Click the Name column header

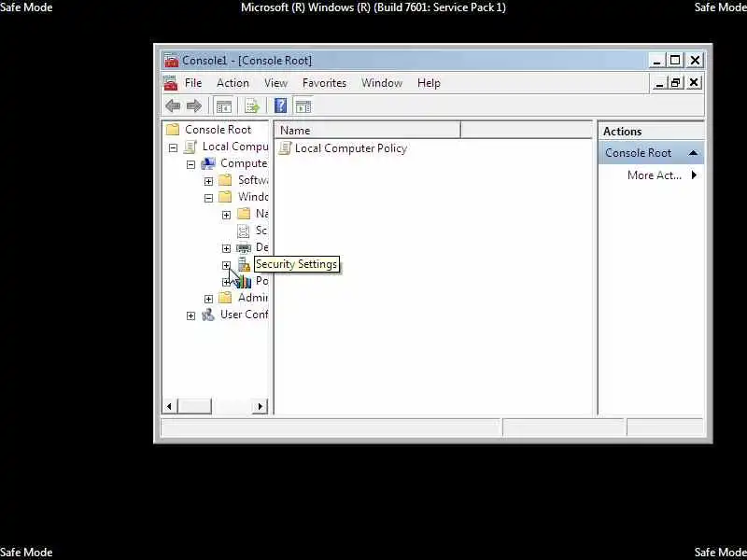pos(368,130)
